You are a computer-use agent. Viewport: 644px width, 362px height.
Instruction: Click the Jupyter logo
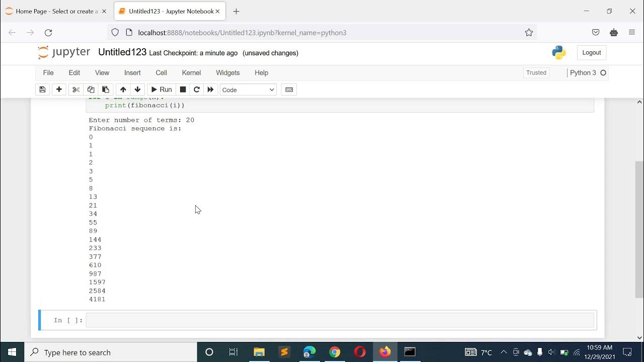tap(64, 52)
